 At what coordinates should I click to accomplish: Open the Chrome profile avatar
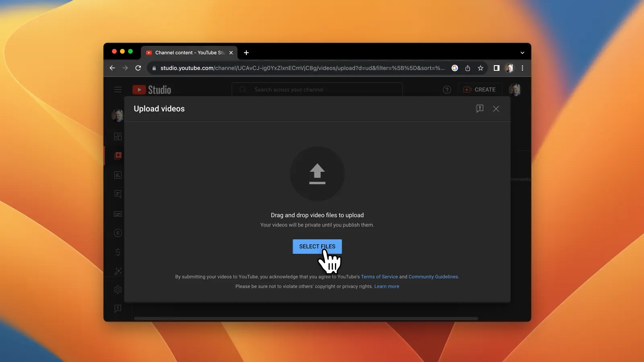tap(510, 68)
